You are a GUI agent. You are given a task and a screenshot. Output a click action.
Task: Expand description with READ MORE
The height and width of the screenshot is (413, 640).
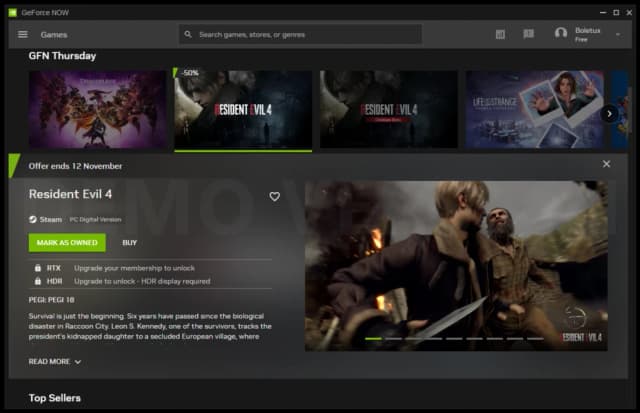pyautogui.click(x=55, y=362)
